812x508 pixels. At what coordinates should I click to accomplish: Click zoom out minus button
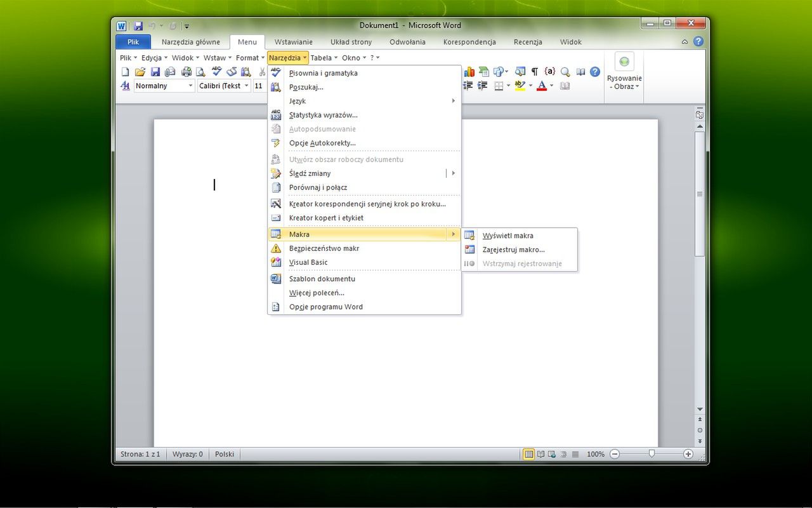point(615,454)
